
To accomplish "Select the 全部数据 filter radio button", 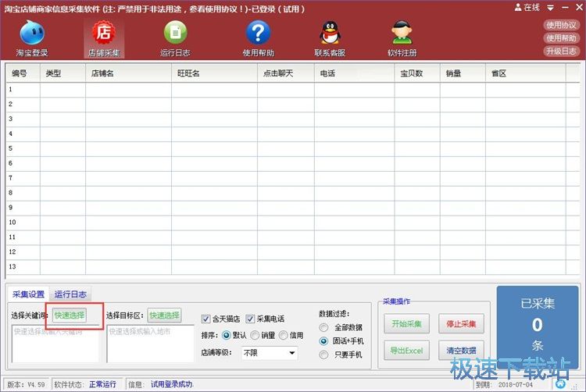I will click(x=323, y=327).
